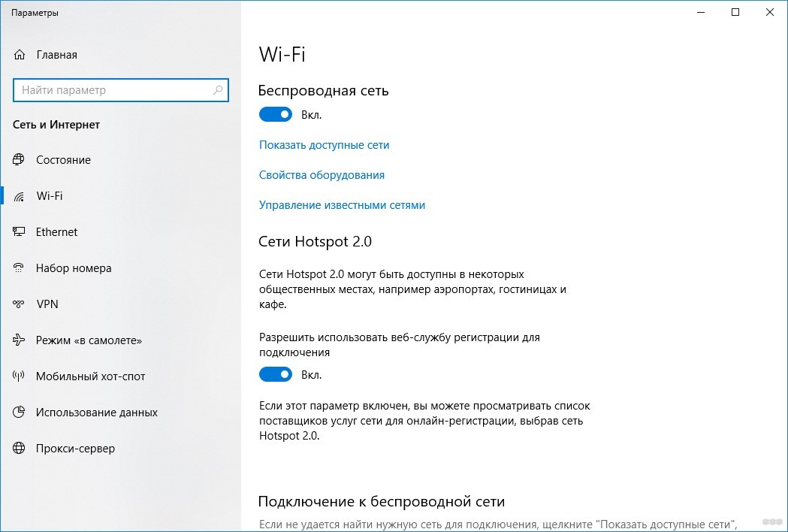Image resolution: width=788 pixels, height=532 pixels.
Task: Open Показать доступные сети link
Action: (325, 145)
